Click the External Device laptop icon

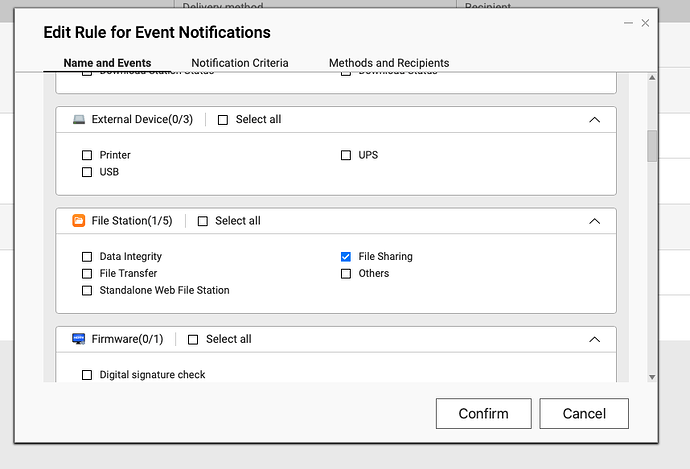point(79,119)
